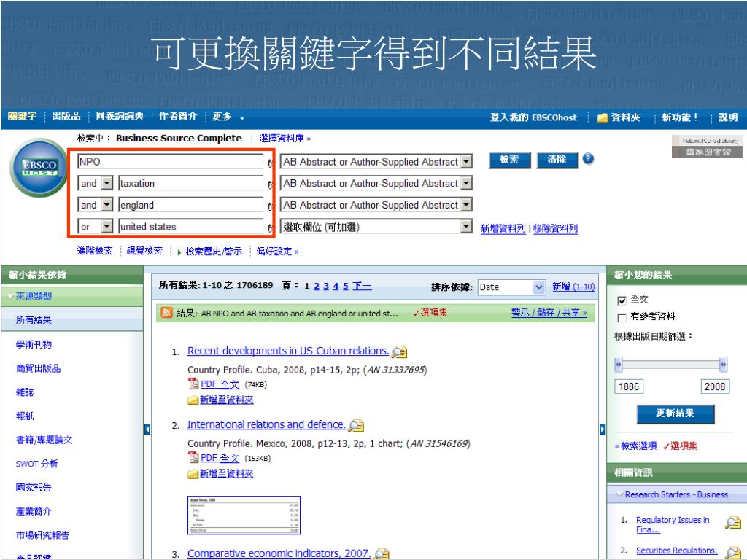Folder icon under US-Cuban relations result
Viewport: 747px width, 560px height.
(193, 400)
